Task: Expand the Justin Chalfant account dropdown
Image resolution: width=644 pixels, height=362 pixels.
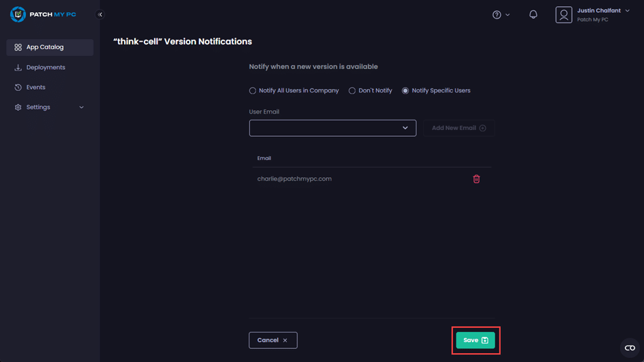Action: (x=627, y=11)
